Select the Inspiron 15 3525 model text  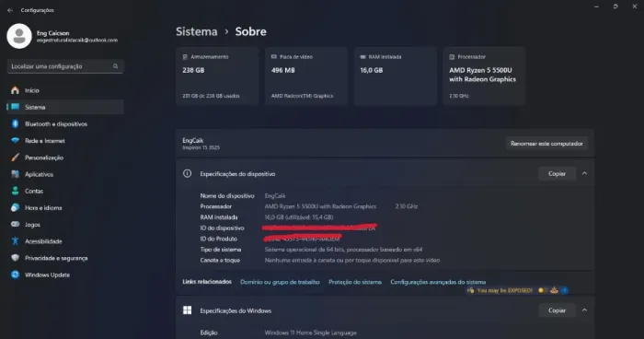(201, 147)
